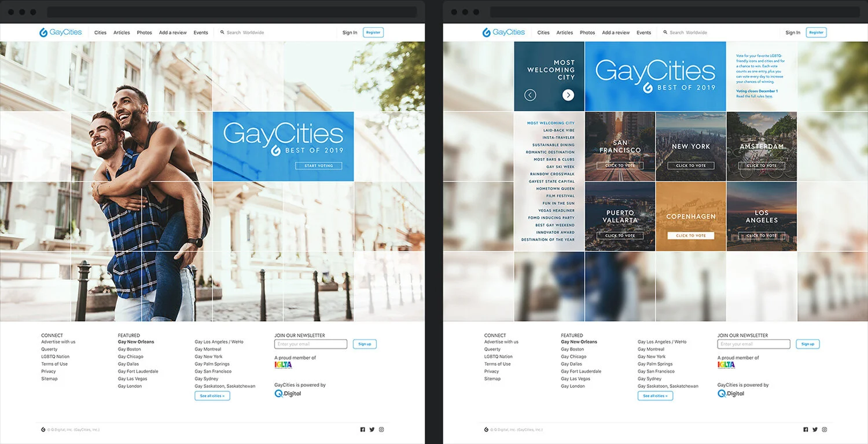Click Sign In link in right window
The image size is (868, 444).
pyautogui.click(x=793, y=33)
